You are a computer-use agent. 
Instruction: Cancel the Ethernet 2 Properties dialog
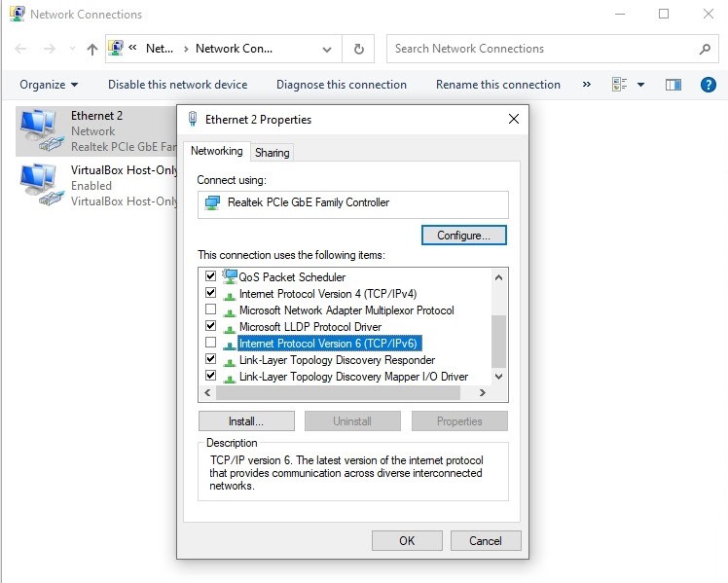(486, 541)
